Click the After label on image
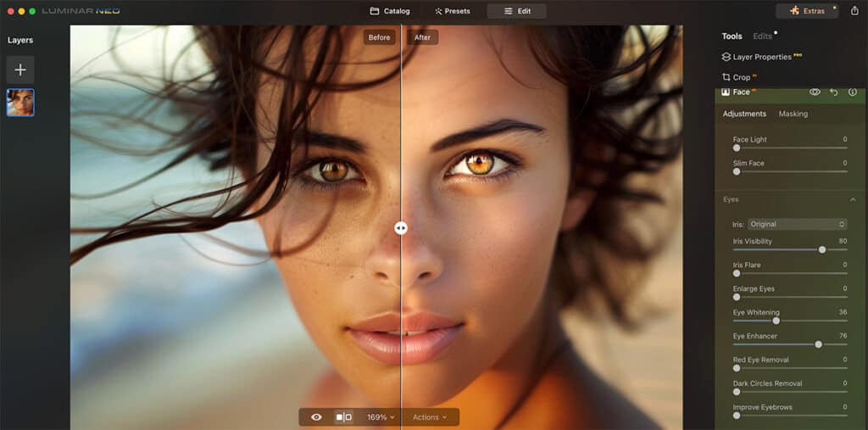 [422, 37]
